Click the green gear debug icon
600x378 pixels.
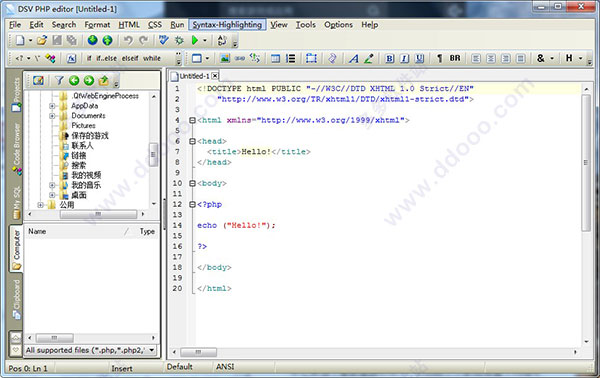coord(179,40)
